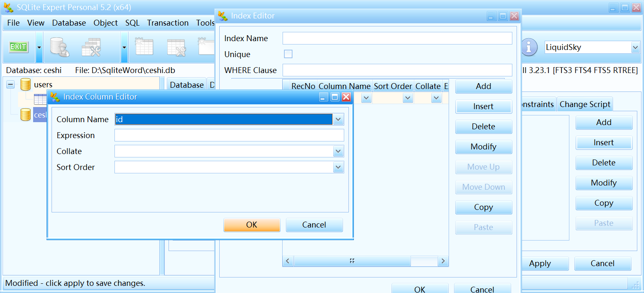Screen dimensions: 644x293
Task: Click the users database icon in the tree
Action: 25,84
